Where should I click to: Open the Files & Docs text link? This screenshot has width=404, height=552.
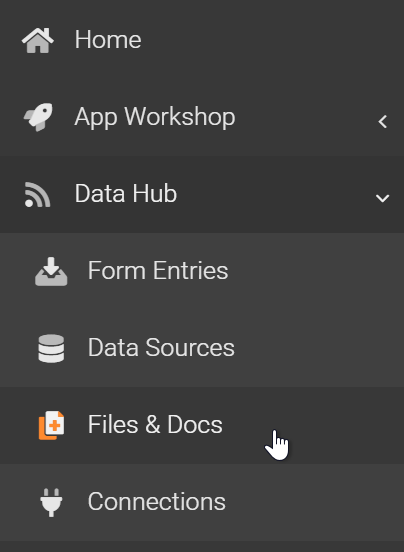155,425
